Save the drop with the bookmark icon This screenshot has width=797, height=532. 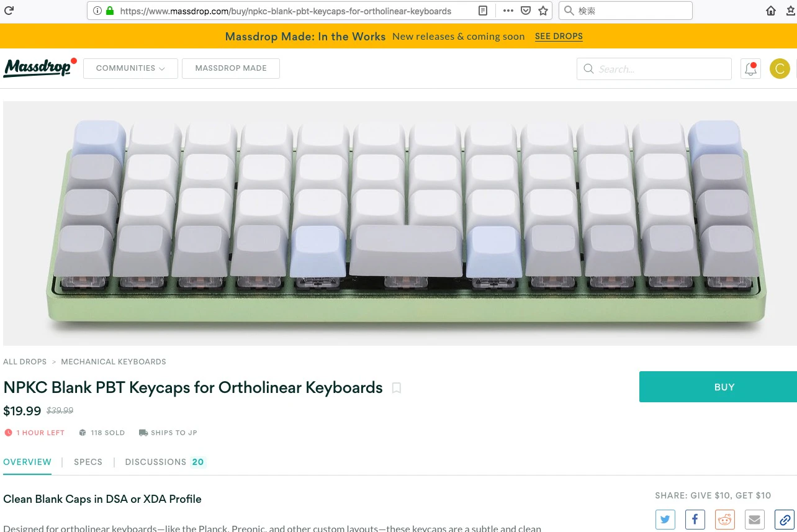(396, 388)
